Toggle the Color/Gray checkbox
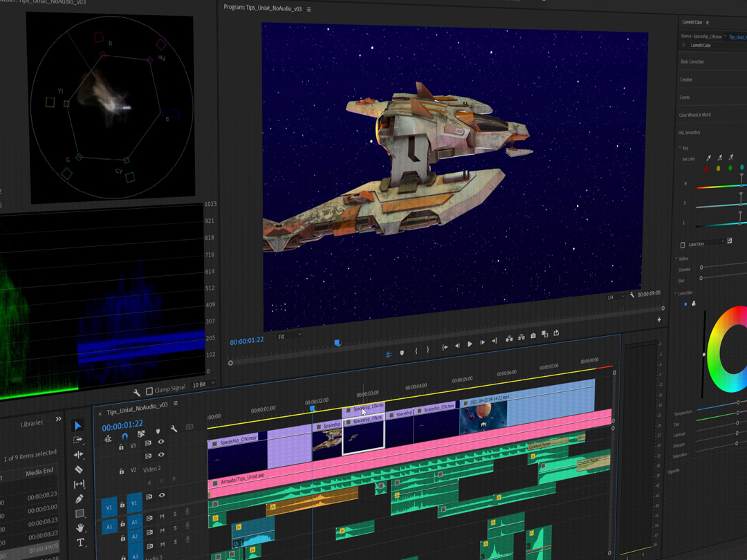The width and height of the screenshot is (747, 560). [x=683, y=244]
